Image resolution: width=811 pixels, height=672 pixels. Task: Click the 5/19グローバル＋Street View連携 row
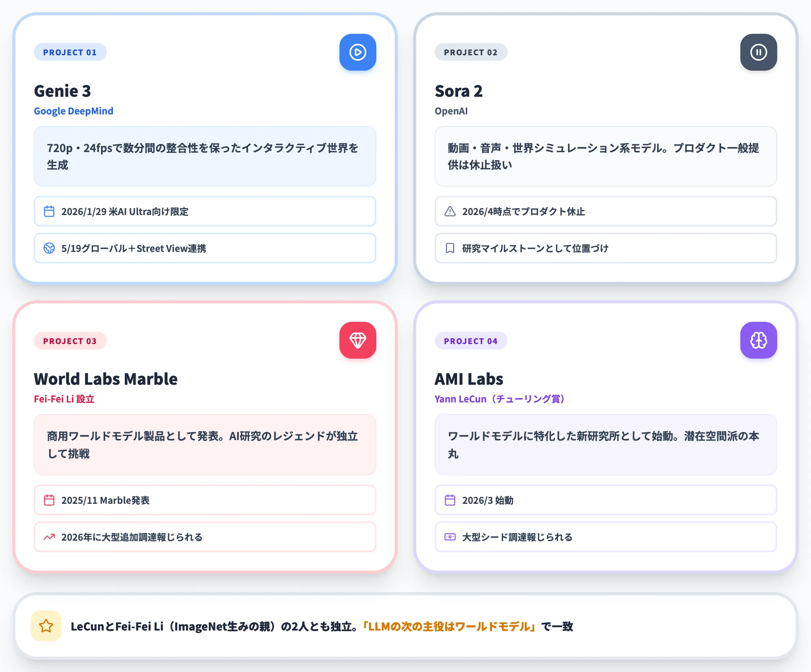(x=205, y=248)
